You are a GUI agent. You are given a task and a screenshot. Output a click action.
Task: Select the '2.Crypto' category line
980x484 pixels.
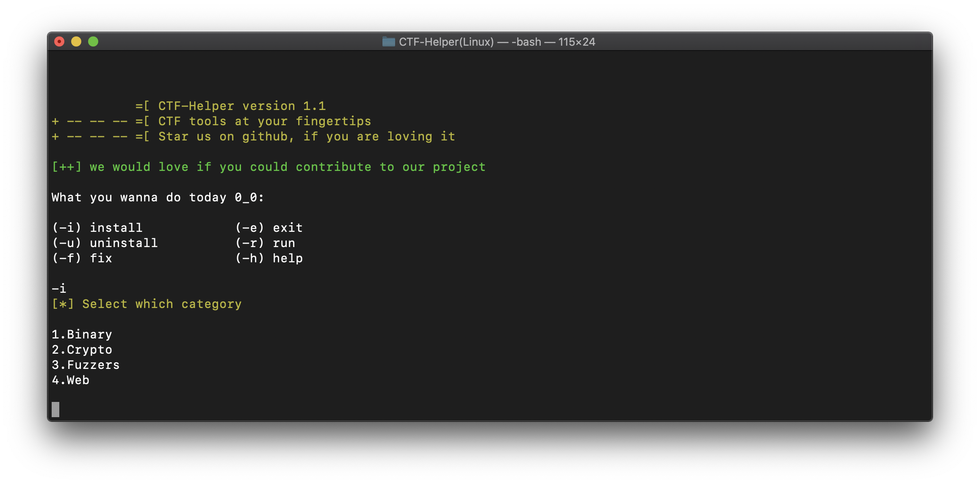pyautogui.click(x=82, y=349)
